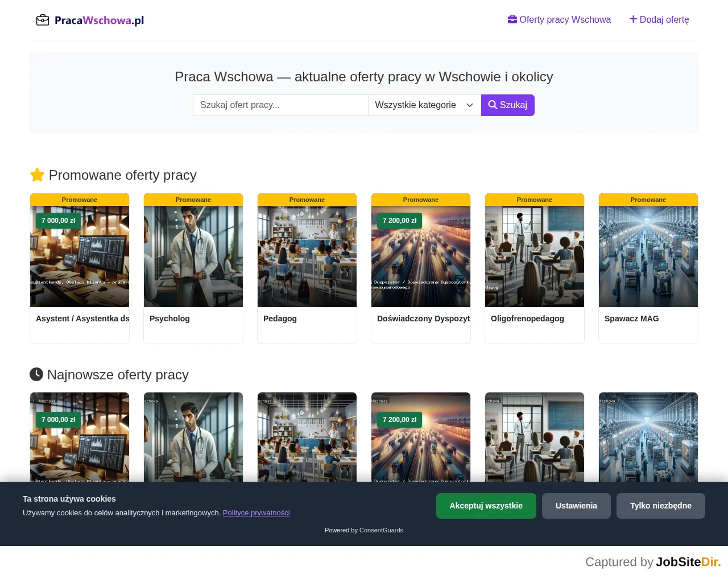
Task: Click magnifier icon in Szukaj button
Action: [x=493, y=105]
